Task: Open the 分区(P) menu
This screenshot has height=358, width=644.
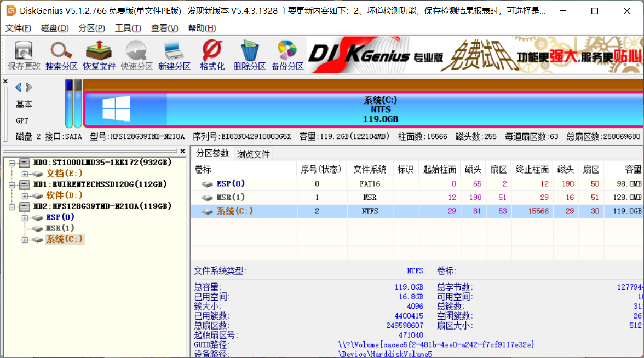Action: point(91,28)
